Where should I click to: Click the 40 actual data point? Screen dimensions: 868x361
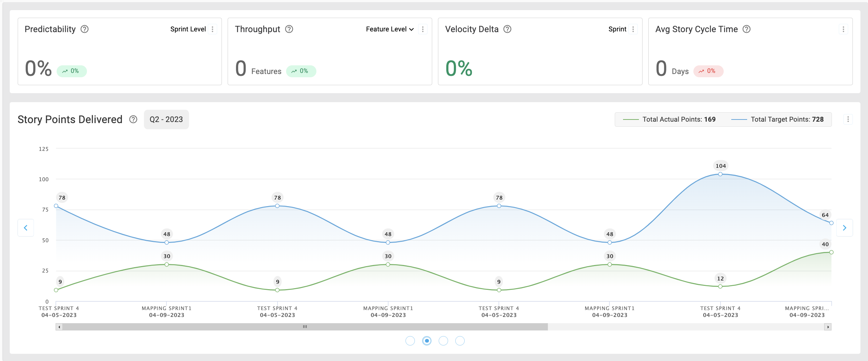point(831,252)
